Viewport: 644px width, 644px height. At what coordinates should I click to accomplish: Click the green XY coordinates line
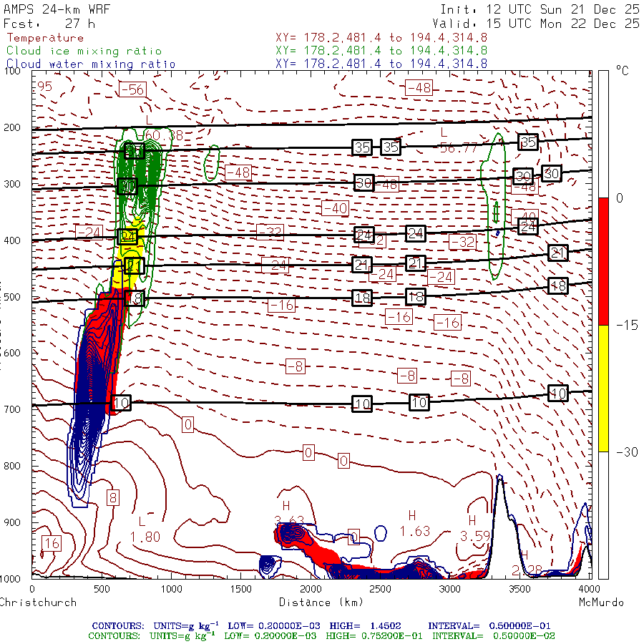381,51
